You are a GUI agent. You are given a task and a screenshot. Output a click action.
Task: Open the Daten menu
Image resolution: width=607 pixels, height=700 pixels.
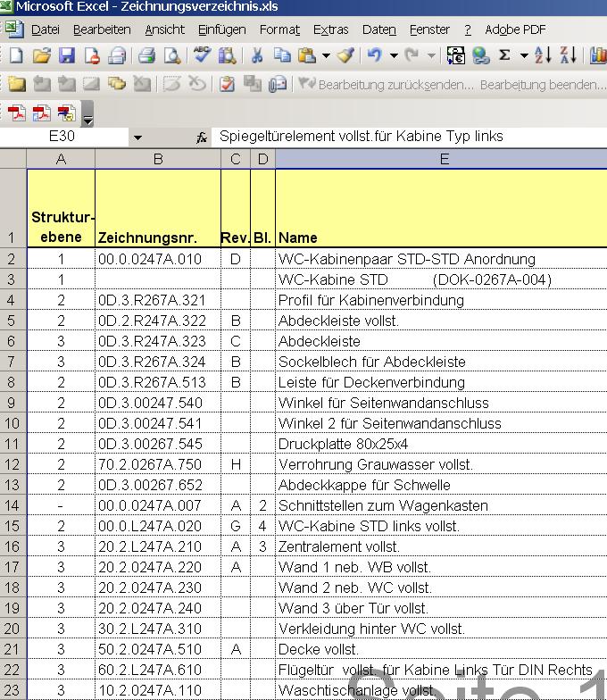point(378,29)
